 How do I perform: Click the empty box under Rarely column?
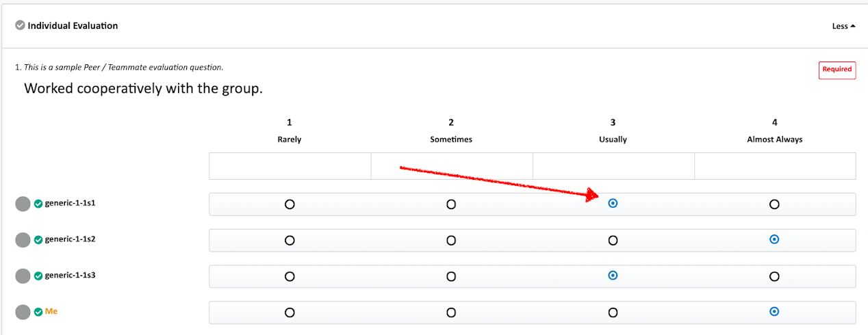[290, 166]
